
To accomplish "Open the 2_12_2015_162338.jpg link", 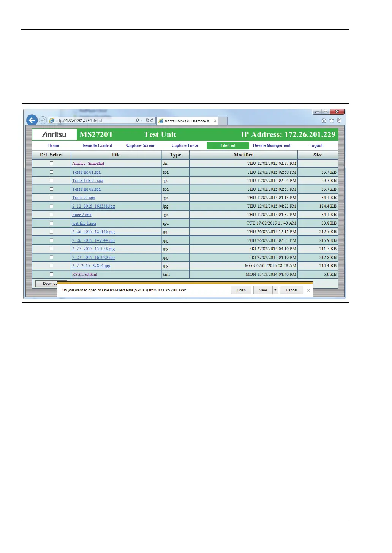I will tap(93, 206).
